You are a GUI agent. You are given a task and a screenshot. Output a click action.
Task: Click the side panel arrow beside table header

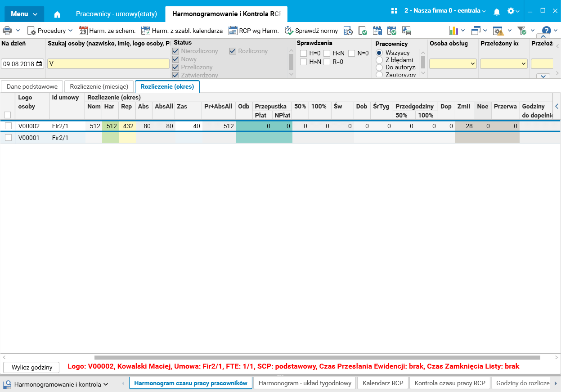[557, 106]
